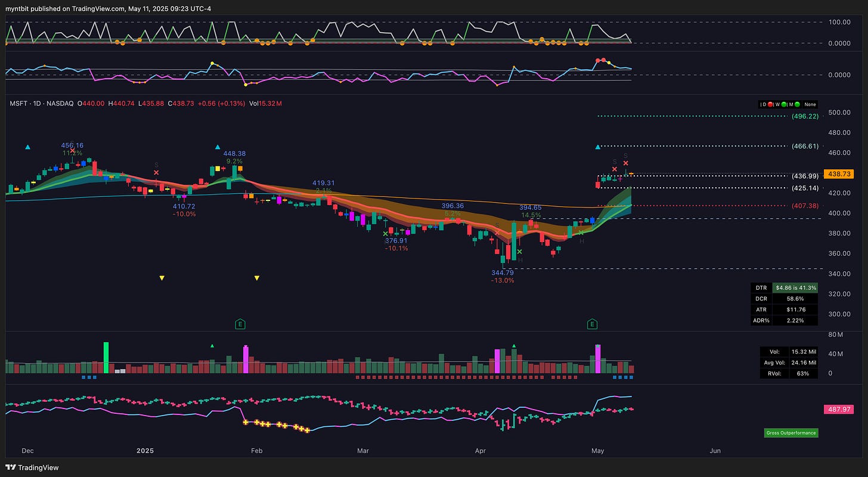The image size is (868, 477).
Task: Select the red X on the 456.16 label
Action: pos(73,150)
